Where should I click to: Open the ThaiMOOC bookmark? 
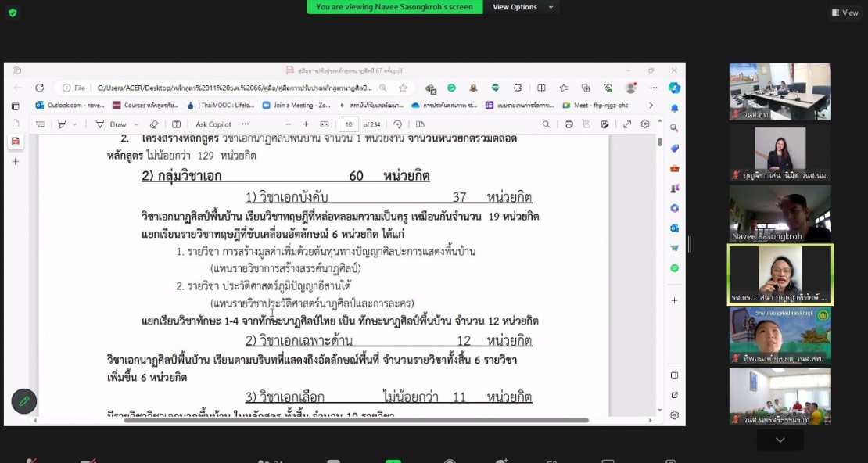(221, 106)
